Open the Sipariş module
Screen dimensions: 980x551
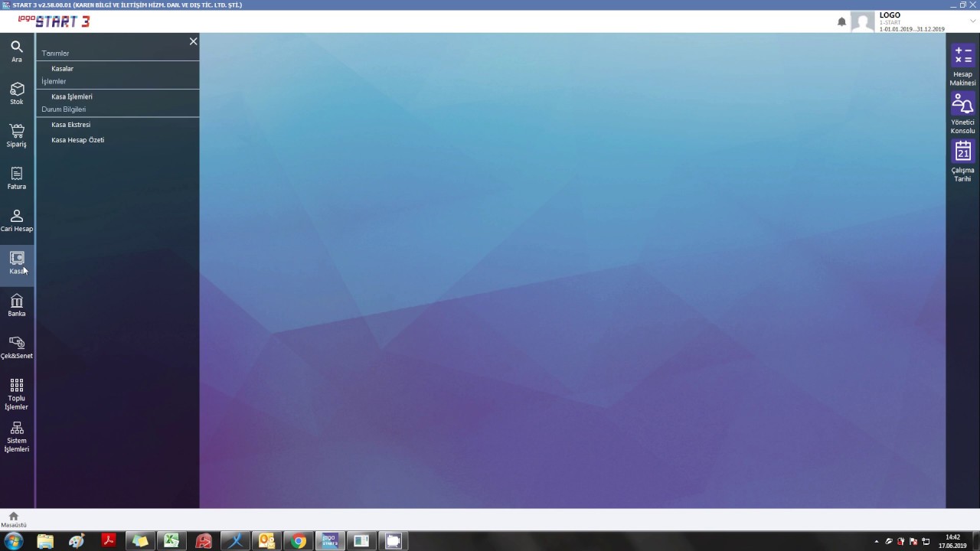[x=17, y=135]
